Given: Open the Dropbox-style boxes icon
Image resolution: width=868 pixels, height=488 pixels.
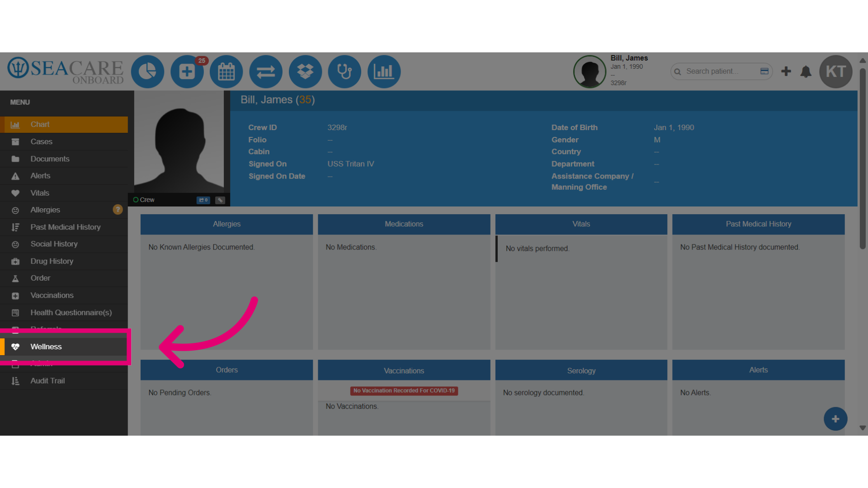Looking at the screenshot, I should [305, 71].
